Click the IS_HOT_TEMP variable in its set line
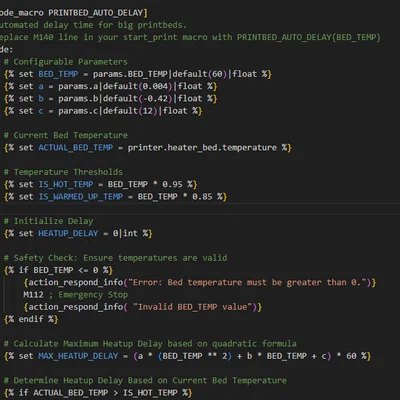This screenshot has height=400, width=400. point(66,184)
